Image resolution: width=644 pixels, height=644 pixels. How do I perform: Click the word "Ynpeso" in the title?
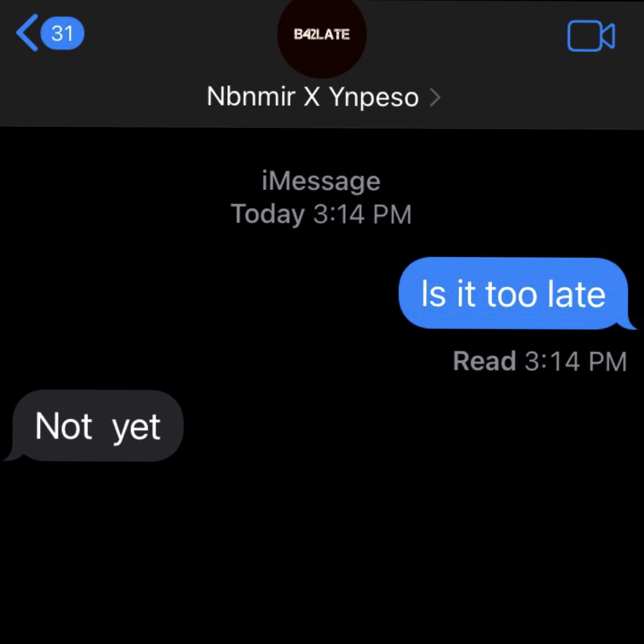pyautogui.click(x=374, y=97)
